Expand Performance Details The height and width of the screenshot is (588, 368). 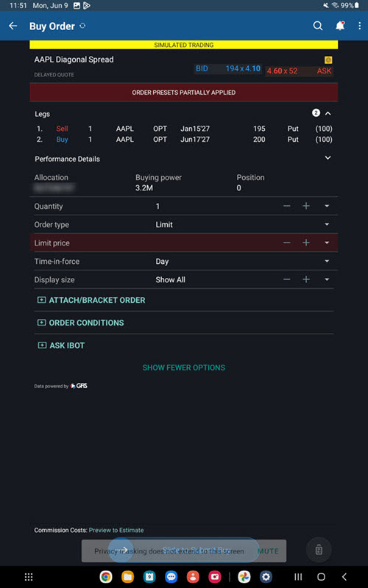[328, 158]
